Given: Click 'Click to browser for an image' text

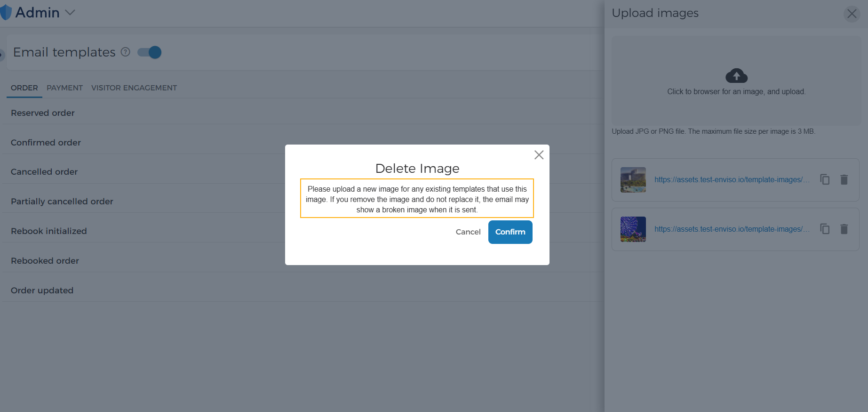Looking at the screenshot, I should [x=736, y=92].
